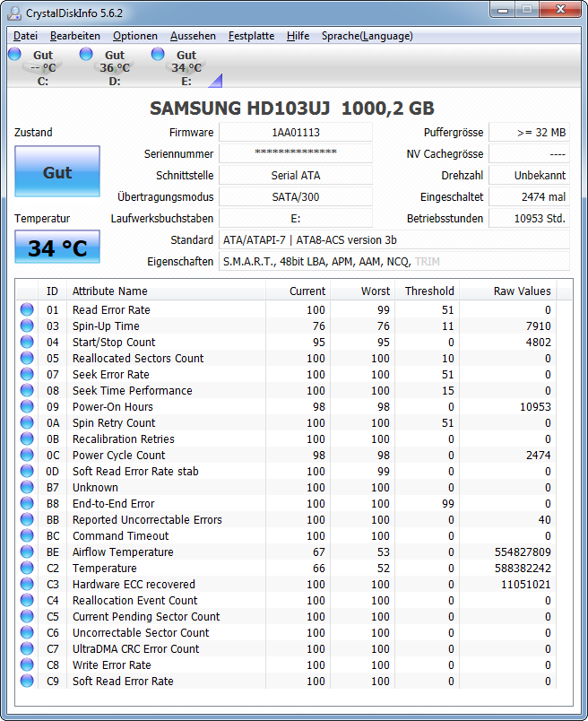Click status orb of Start/Stop Count

pyautogui.click(x=27, y=342)
